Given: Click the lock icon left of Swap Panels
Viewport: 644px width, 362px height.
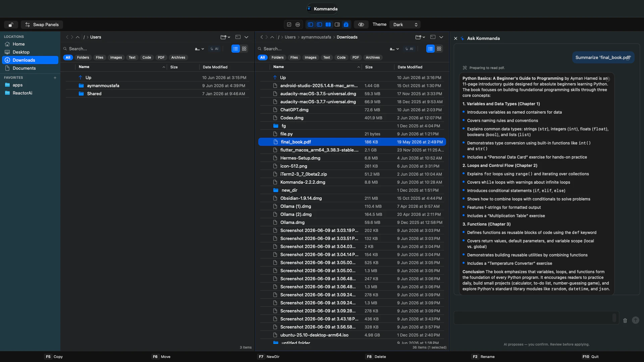Looking at the screenshot, I should [x=11, y=24].
